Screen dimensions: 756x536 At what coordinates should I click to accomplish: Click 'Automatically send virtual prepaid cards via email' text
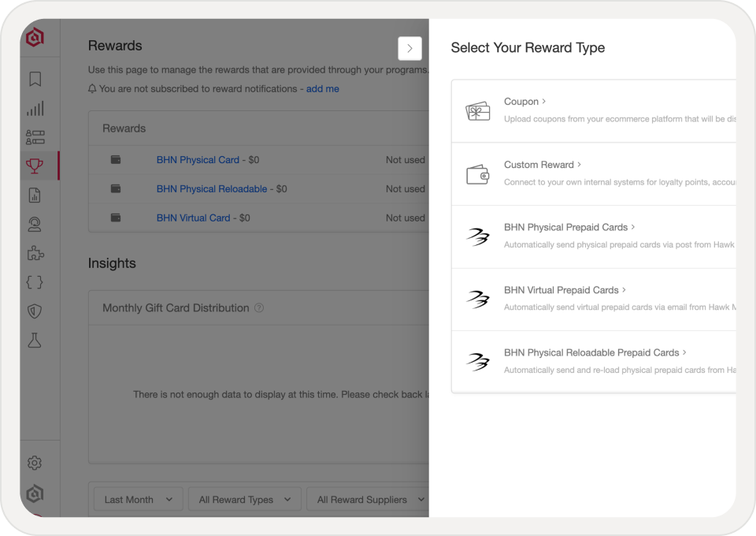(620, 307)
